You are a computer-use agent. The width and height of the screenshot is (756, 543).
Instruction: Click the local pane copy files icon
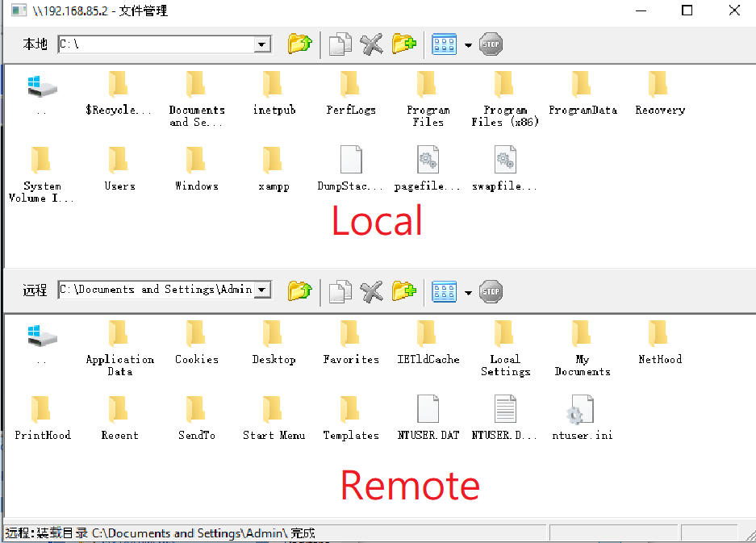340,44
